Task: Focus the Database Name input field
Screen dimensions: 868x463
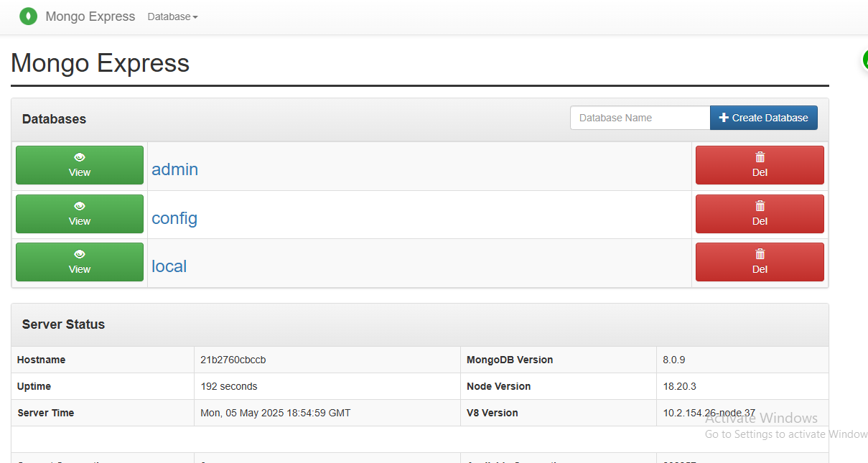Action: [640, 118]
